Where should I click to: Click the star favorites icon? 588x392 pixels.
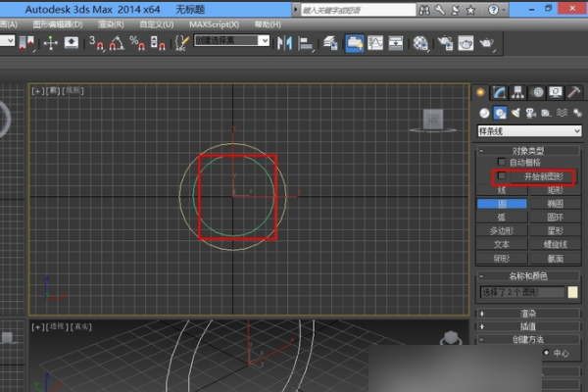[x=470, y=10]
